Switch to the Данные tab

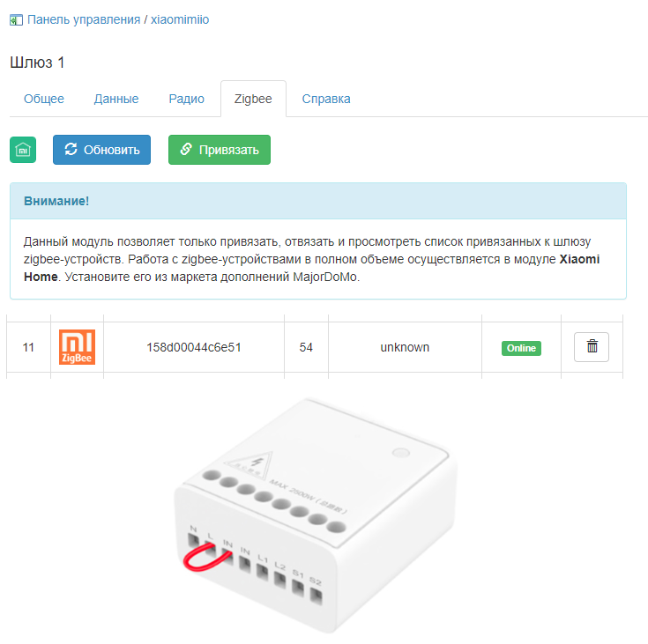(x=116, y=99)
